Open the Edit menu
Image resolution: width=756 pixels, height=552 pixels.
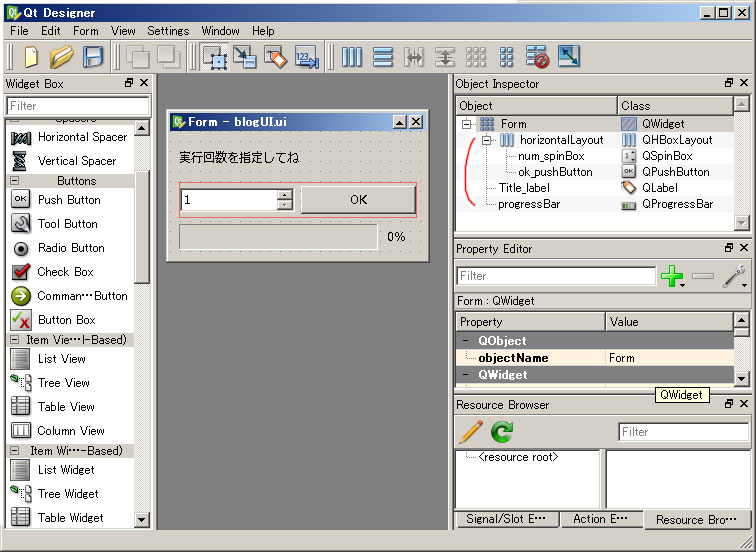click(x=51, y=31)
